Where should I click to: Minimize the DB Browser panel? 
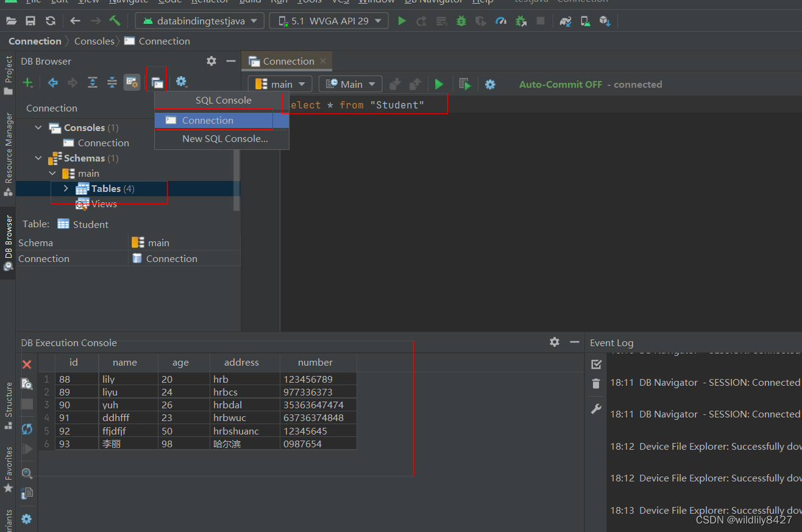click(230, 61)
